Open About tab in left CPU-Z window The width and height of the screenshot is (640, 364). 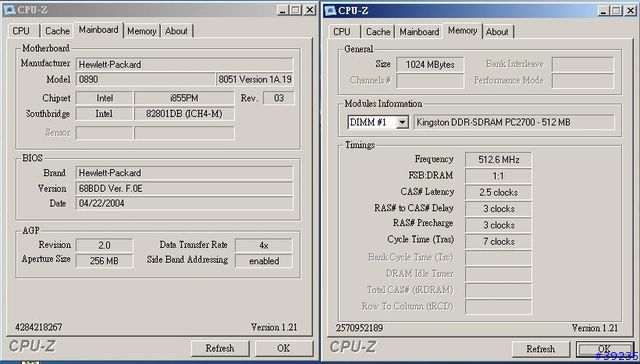tap(176, 31)
